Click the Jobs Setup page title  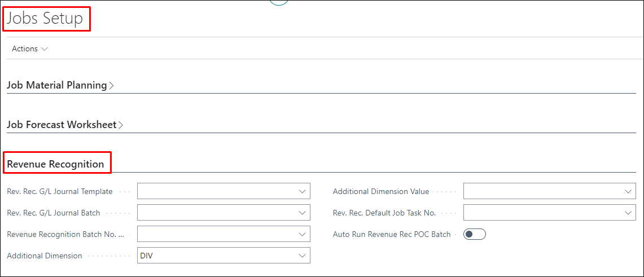click(45, 19)
